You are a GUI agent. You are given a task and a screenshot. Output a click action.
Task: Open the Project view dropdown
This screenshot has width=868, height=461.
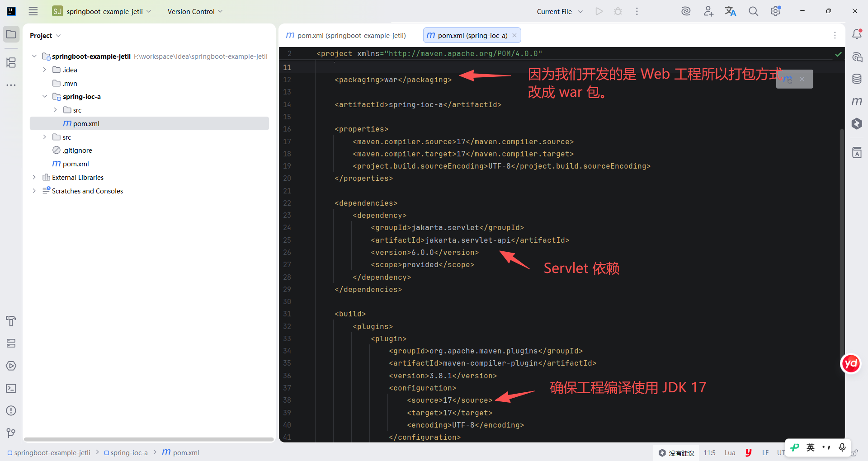[45, 35]
